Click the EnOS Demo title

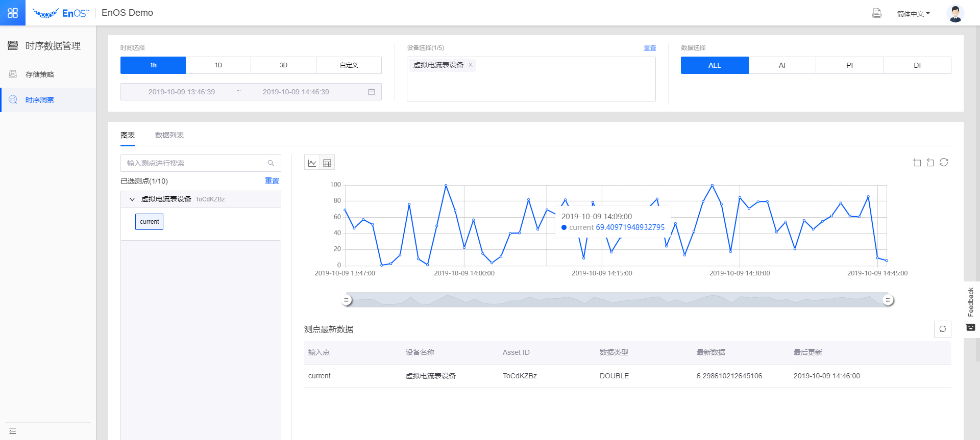[x=128, y=13]
